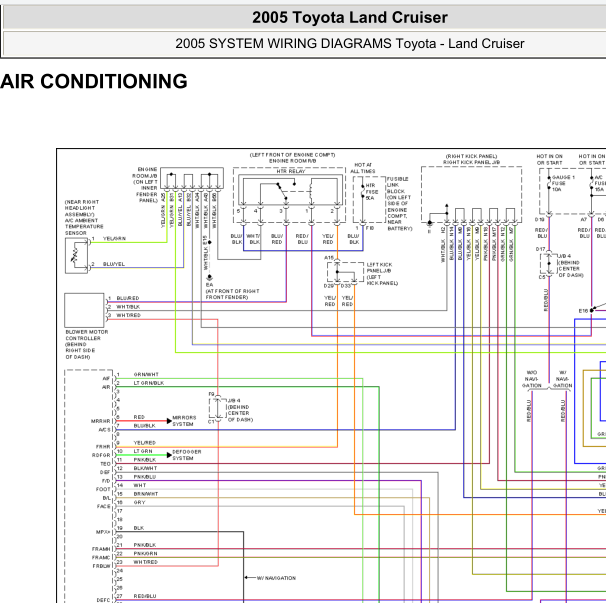Click the "PNK/BLK" wire label at pin 21
The width and height of the screenshot is (606, 603).
pyautogui.click(x=145, y=545)
